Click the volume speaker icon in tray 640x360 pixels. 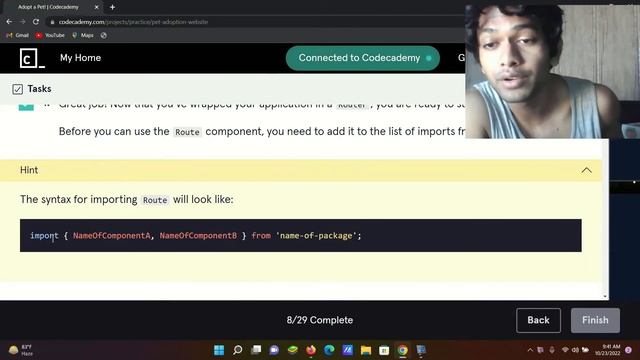coord(575,350)
